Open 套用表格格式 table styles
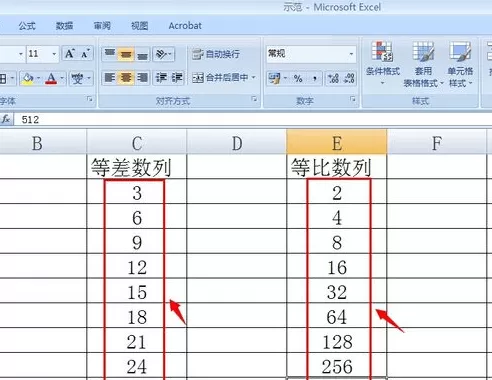Screen dimensions: 492x380 [423, 64]
